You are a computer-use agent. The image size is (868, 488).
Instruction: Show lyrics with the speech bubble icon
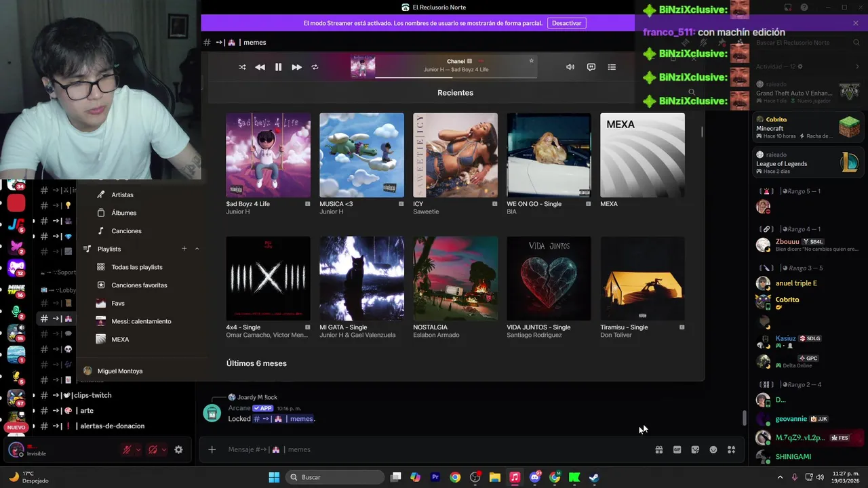(591, 67)
